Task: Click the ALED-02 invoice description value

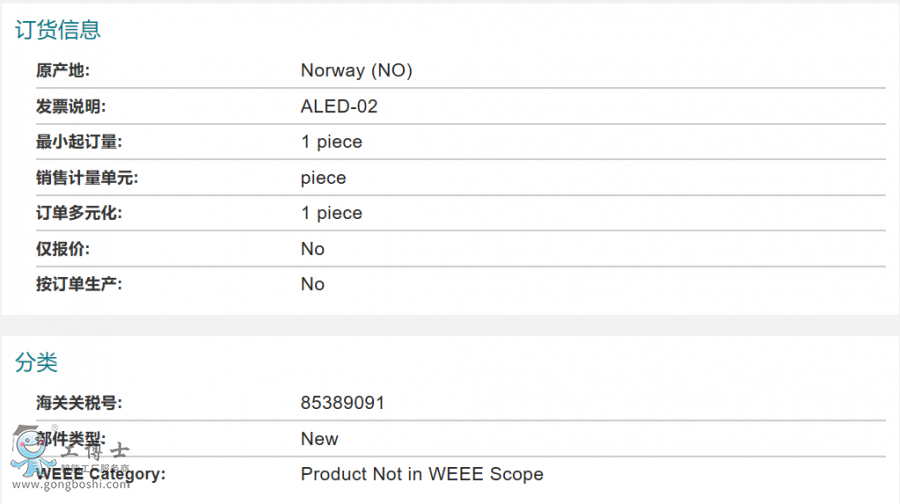Action: (x=339, y=106)
